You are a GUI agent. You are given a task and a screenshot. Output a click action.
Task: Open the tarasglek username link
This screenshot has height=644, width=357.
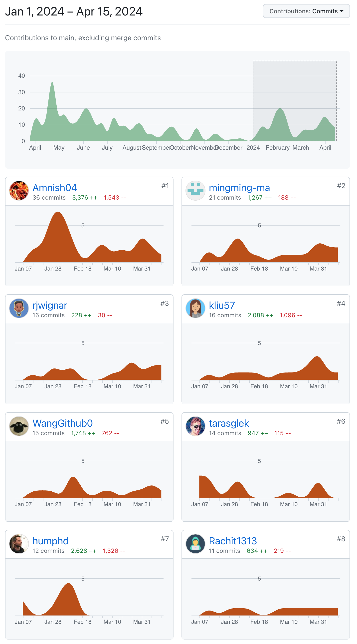point(229,423)
